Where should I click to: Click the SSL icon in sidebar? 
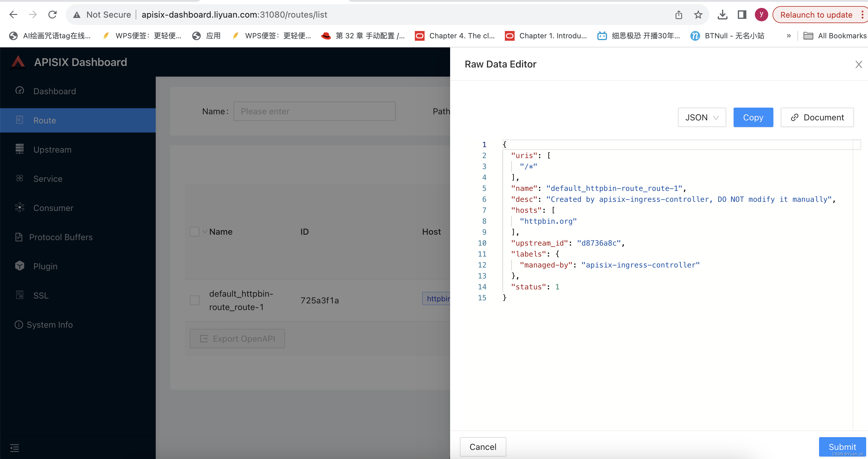click(19, 295)
